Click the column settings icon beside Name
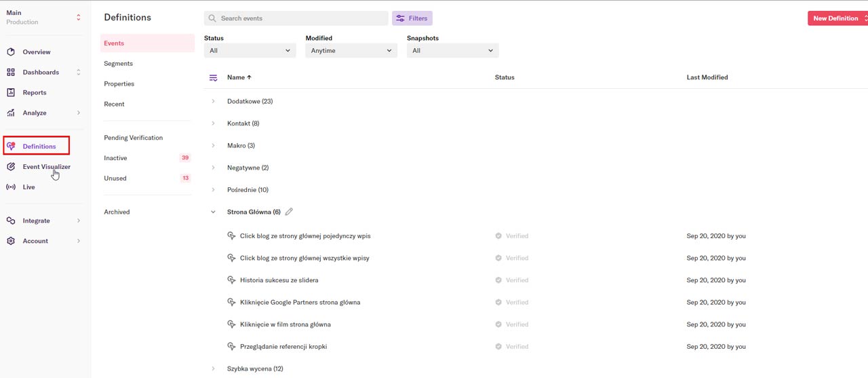This screenshot has height=378, width=868. (x=213, y=77)
